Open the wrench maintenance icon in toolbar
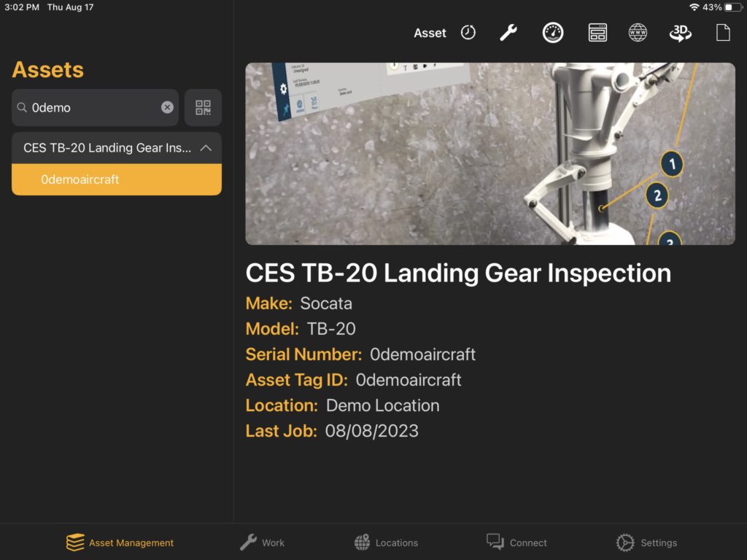The width and height of the screenshot is (747, 560). 508,33
